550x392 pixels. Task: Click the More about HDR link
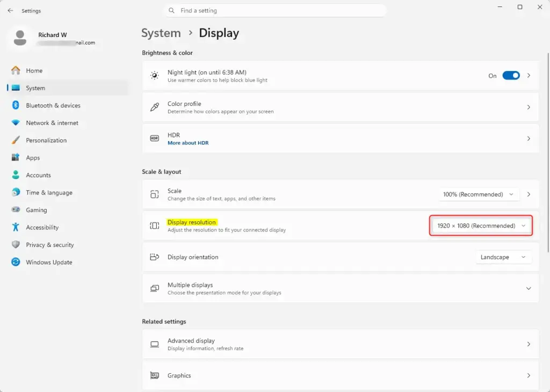(188, 143)
